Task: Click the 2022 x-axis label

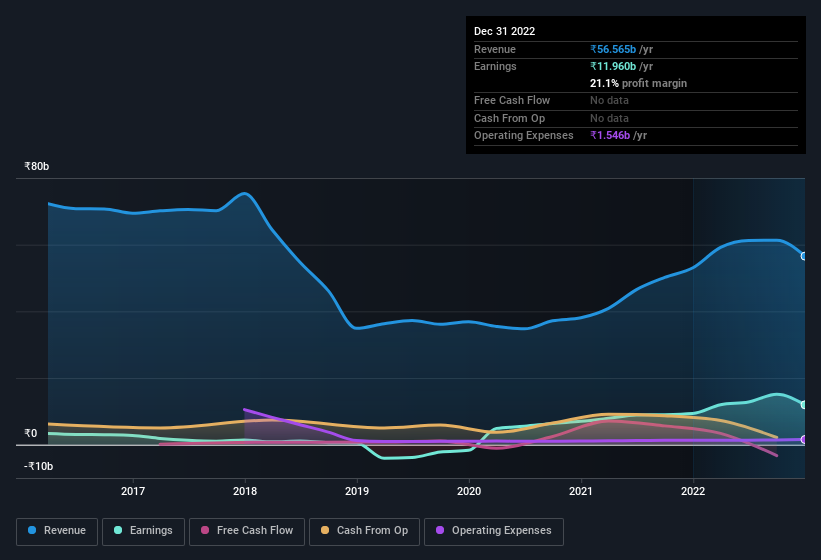Action: point(693,491)
